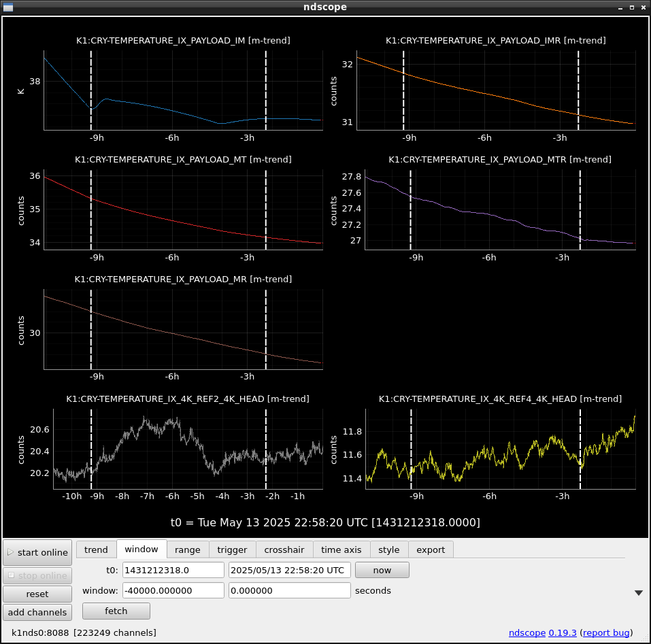Click the PAYLOAD_MT plot title
Screen dimensions: 651x644
pos(183,160)
